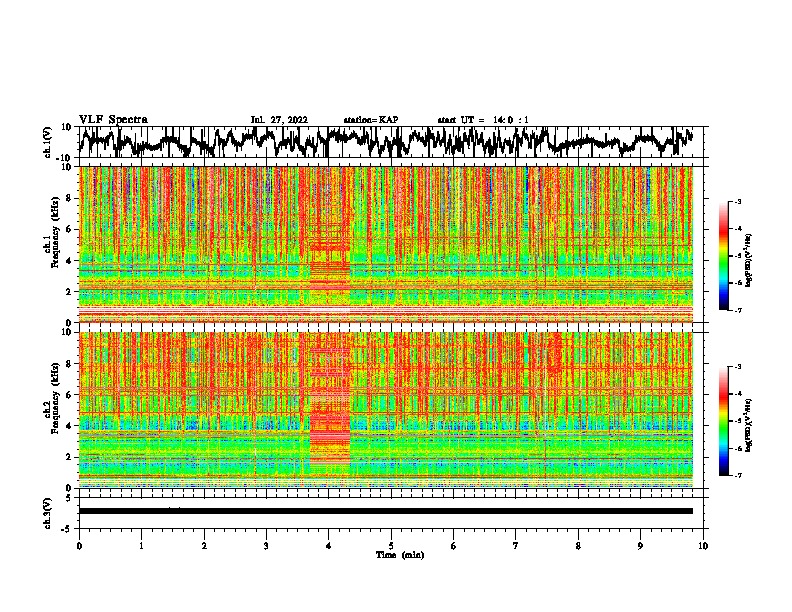Click the "8" kHz tick label on the ch.1 frequency axis
The width and height of the screenshot is (792, 612).
click(x=69, y=198)
